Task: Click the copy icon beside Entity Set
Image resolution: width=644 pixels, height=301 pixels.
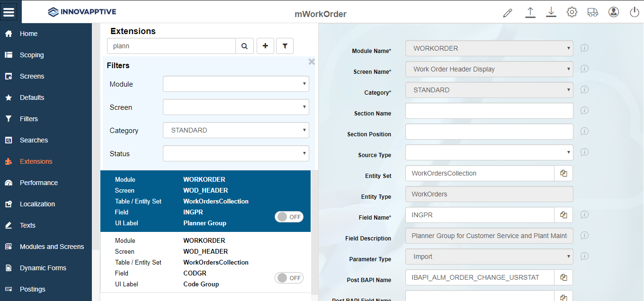Action: tap(563, 173)
